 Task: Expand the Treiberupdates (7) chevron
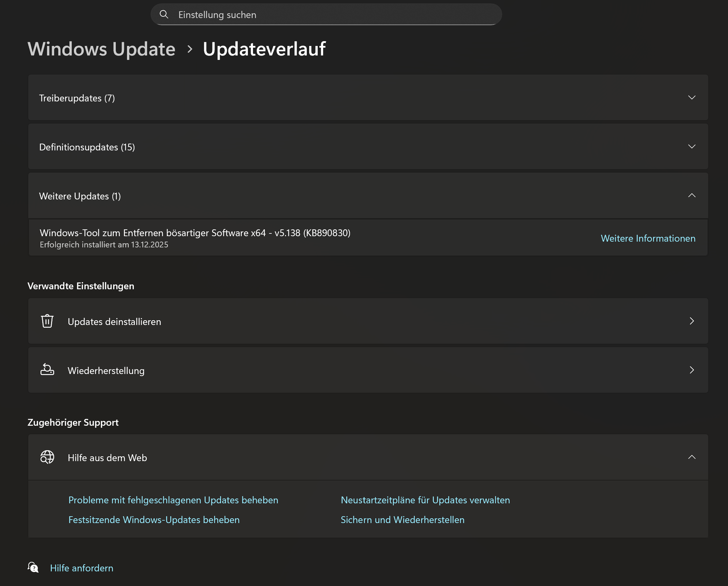692,98
